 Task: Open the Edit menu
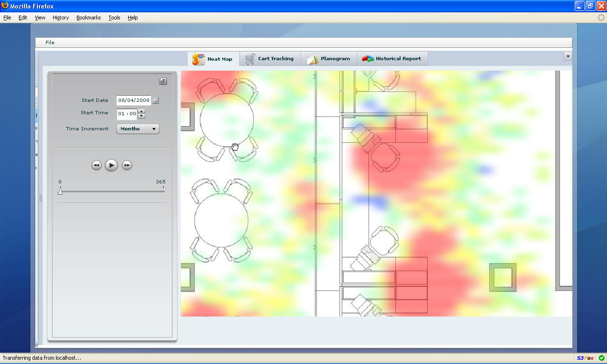coord(23,18)
